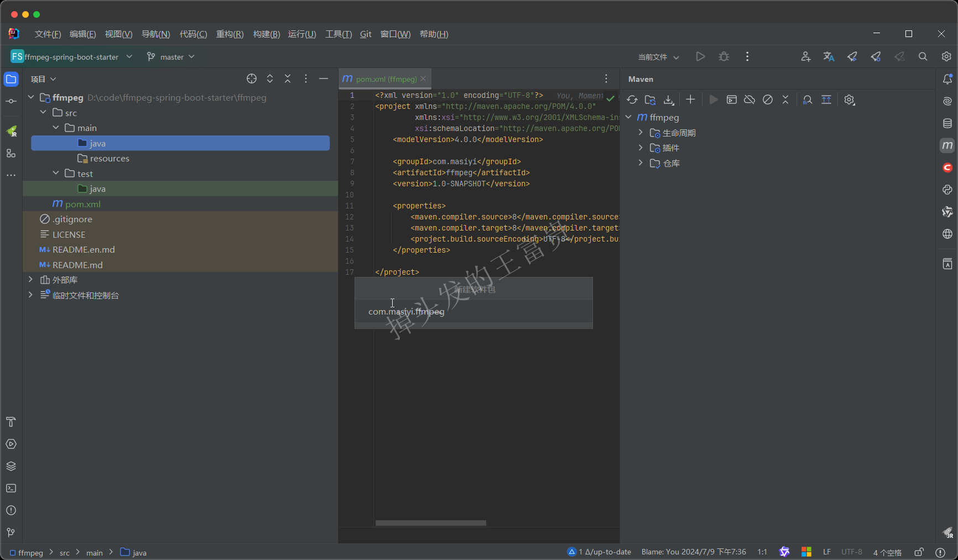Viewport: 958px width, 560px height.
Task: Open the 文件(F) menu
Action: pyautogui.click(x=48, y=34)
